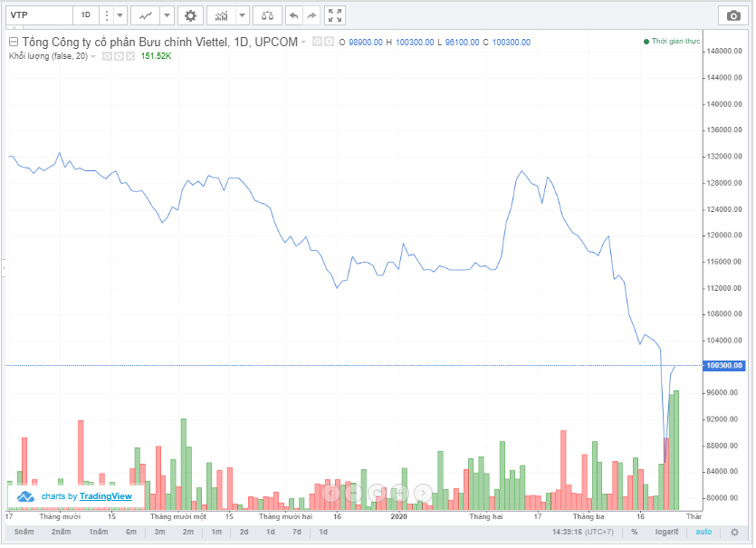756x548 pixels.
Task: Click the open value 98900.00
Action: (366, 43)
